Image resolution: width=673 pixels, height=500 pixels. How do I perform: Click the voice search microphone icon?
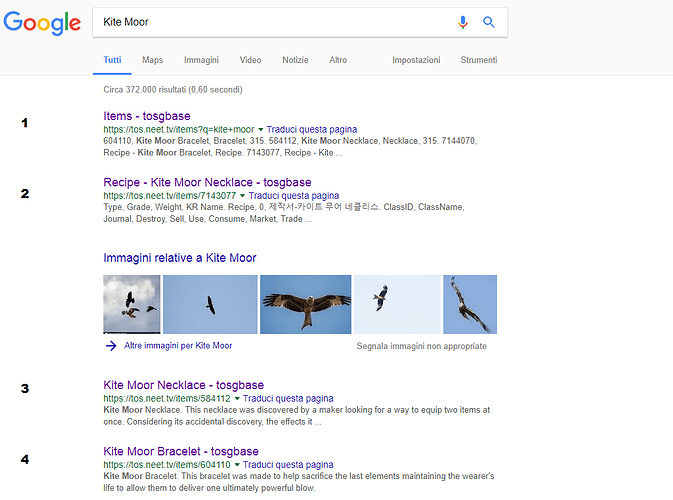tap(463, 22)
